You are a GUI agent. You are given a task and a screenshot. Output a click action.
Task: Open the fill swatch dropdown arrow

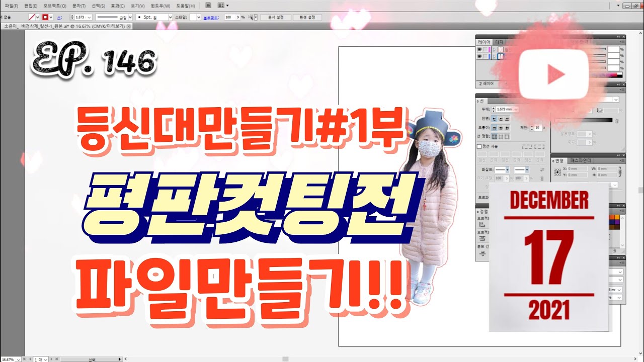point(38,17)
